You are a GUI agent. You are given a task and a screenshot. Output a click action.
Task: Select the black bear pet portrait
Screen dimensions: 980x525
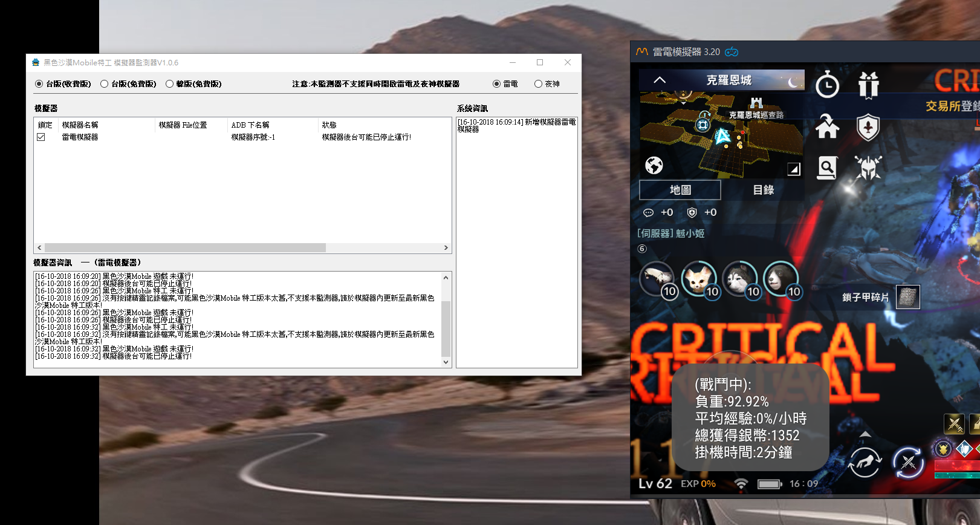(x=781, y=279)
